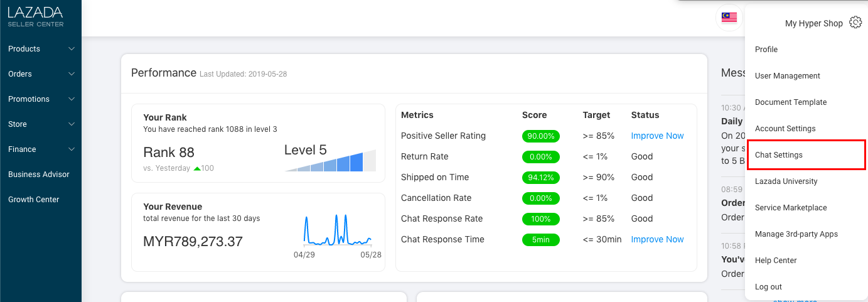Click the Target column header
868x302 pixels.
tap(596, 115)
